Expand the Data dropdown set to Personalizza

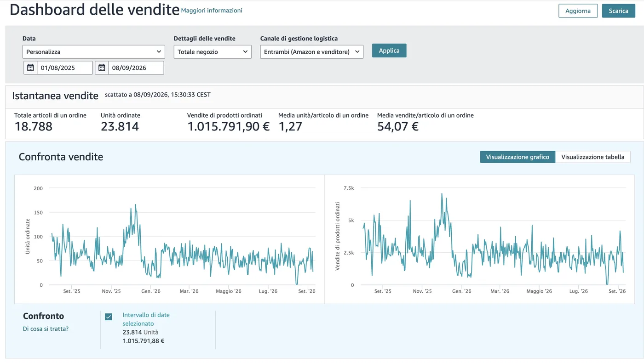click(x=93, y=52)
